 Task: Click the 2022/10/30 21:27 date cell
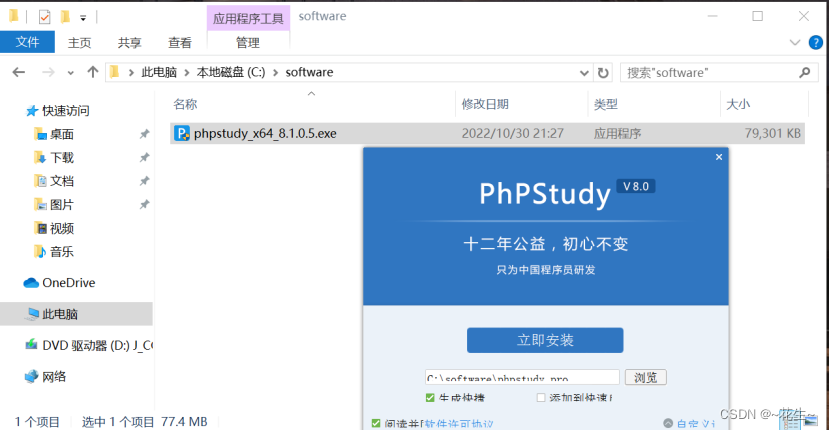[513, 133]
